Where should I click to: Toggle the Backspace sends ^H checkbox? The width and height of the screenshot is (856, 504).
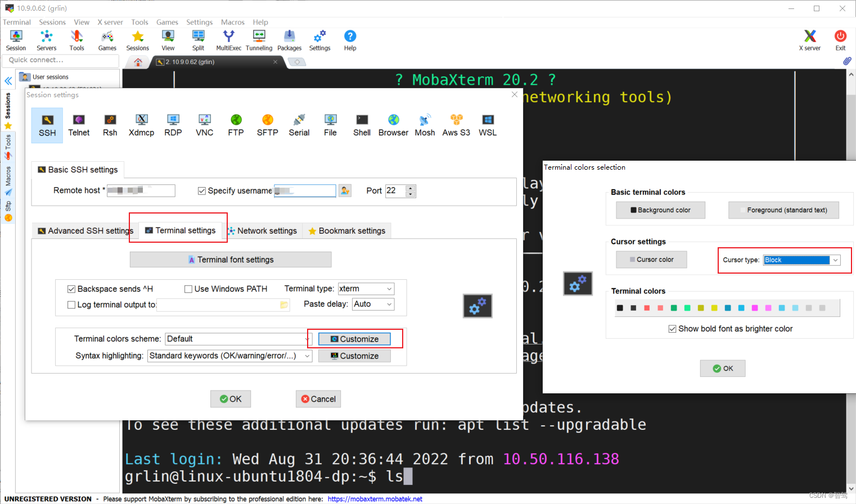(71, 289)
